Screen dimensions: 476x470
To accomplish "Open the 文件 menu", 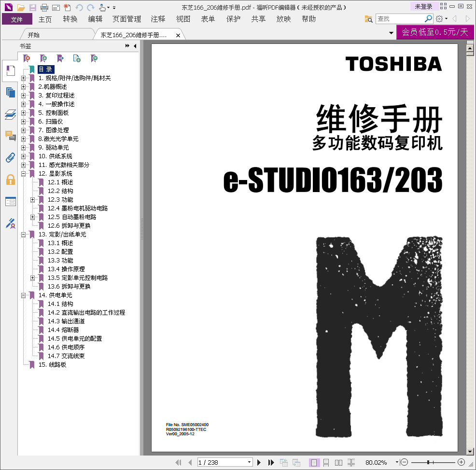I will point(17,19).
